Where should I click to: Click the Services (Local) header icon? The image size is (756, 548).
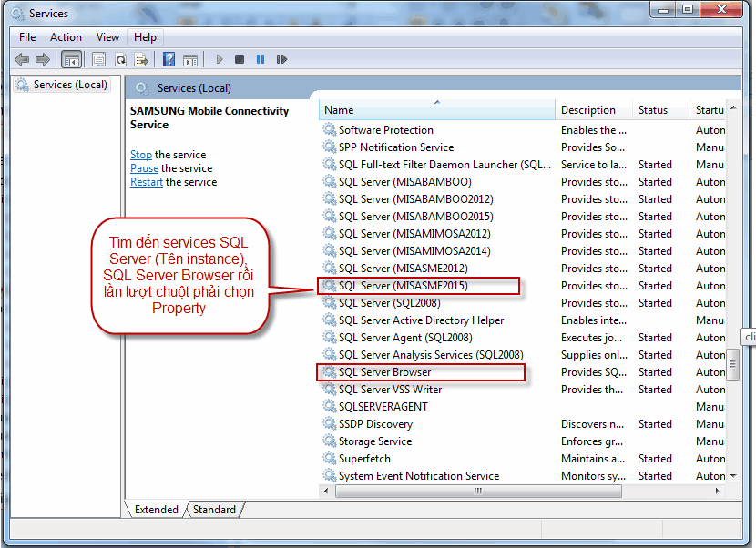142,88
